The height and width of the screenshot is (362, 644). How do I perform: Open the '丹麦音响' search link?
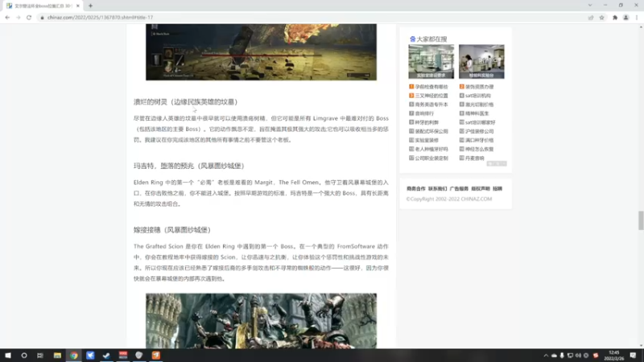(x=474, y=158)
